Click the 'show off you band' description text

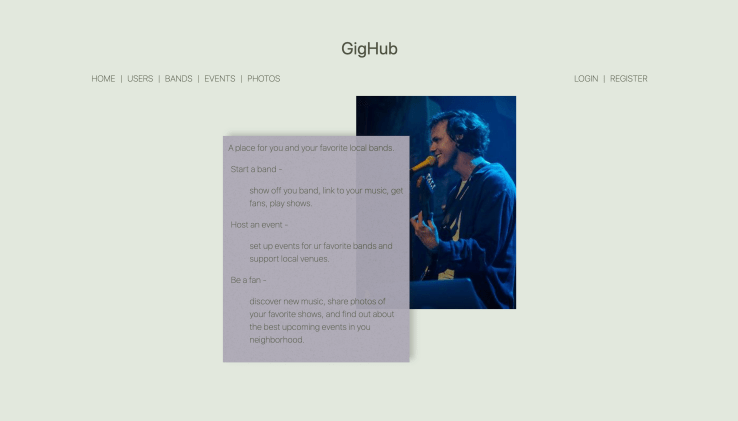[326, 197]
